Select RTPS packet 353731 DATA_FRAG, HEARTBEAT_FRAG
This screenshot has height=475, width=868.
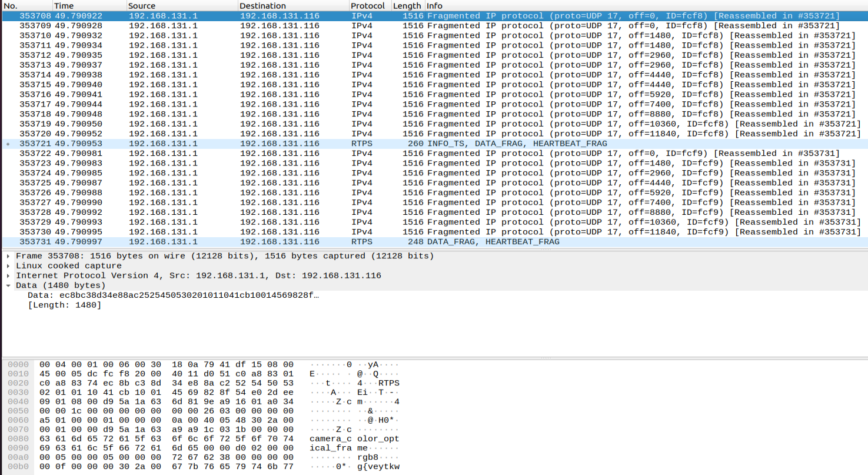coord(434,242)
